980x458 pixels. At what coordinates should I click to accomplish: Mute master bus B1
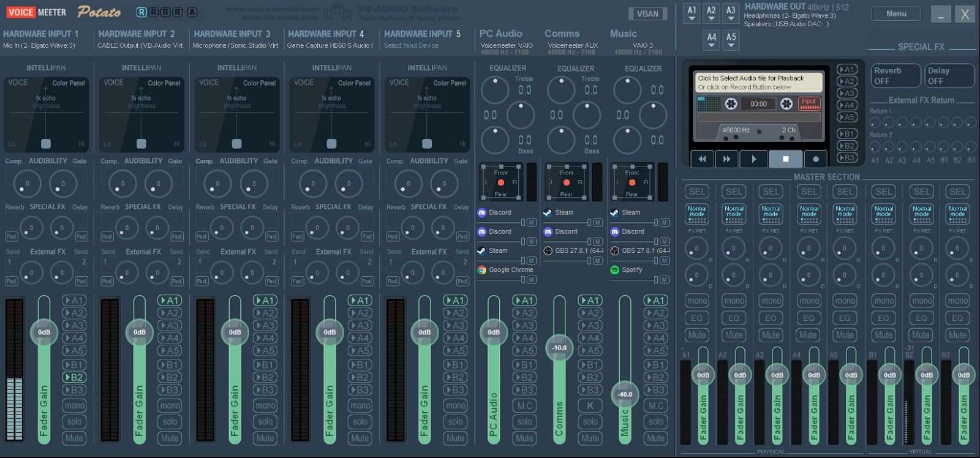click(883, 335)
